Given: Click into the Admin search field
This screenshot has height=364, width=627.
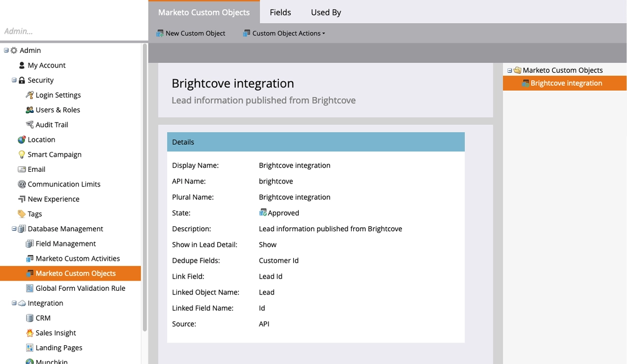Looking at the screenshot, I should (74, 31).
